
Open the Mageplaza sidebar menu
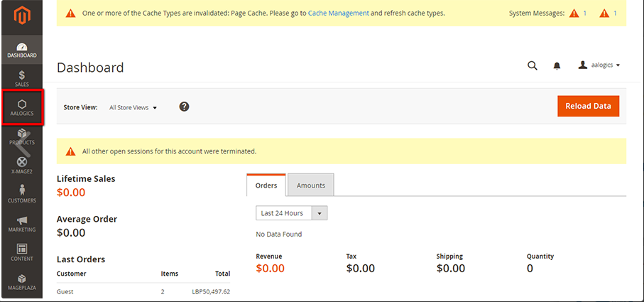coord(22,282)
